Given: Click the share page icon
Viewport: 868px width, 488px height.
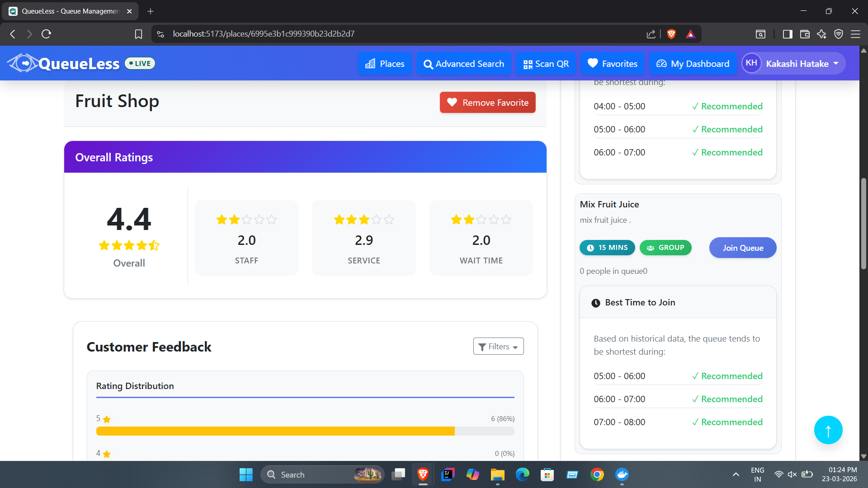Looking at the screenshot, I should click(x=651, y=34).
